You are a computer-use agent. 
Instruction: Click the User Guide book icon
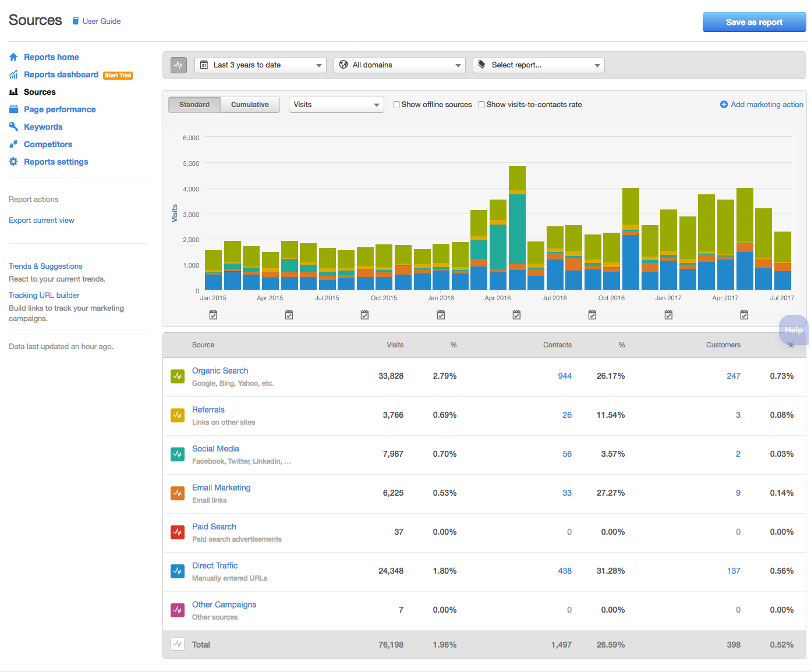(x=76, y=22)
